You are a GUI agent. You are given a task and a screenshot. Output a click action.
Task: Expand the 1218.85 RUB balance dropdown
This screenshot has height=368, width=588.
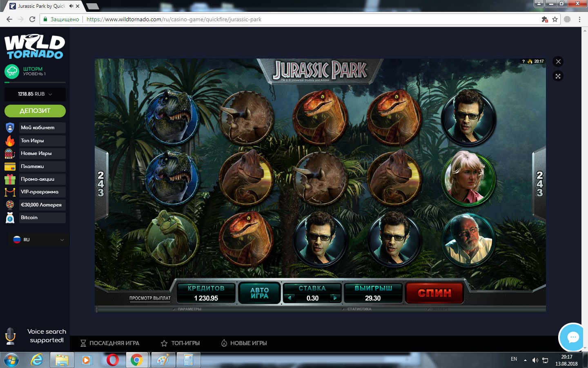click(35, 94)
